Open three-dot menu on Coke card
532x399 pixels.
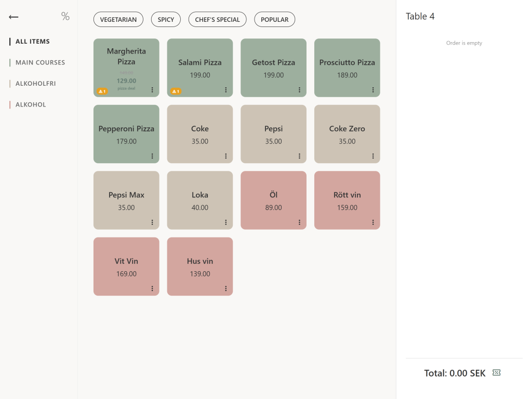(x=225, y=156)
